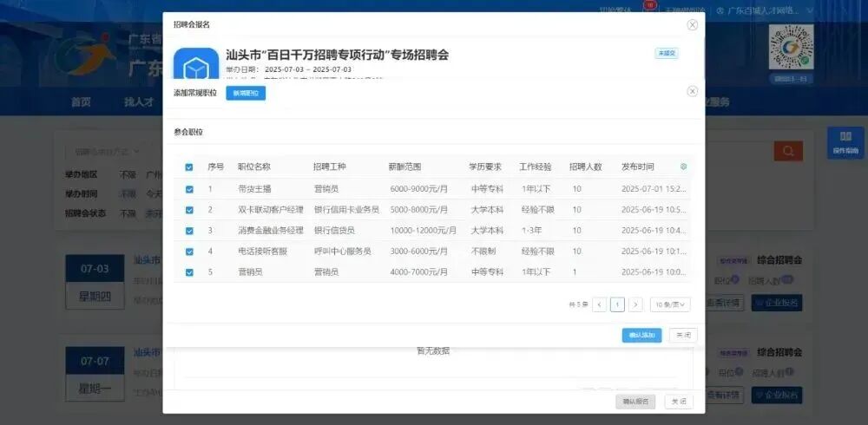Click the 银行信用卡业务员 job type cell
Viewport: 868px width, 425px height.
[346, 210]
